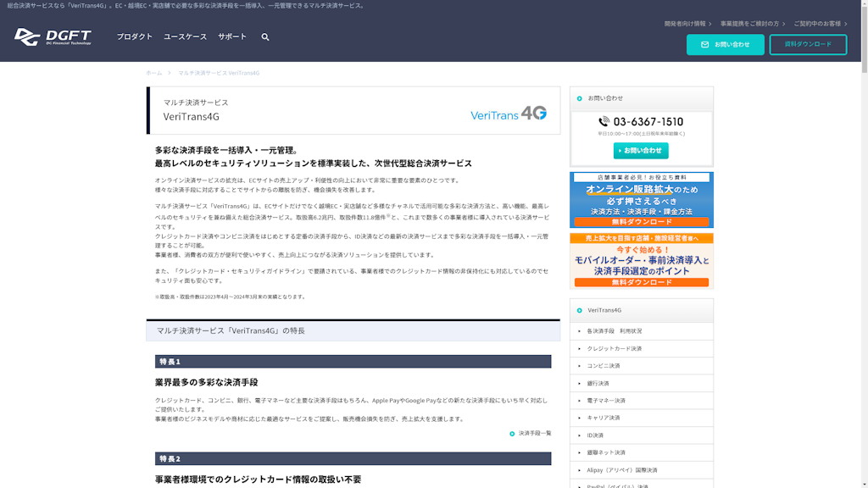This screenshot has width=868, height=488.
Task: Open the サポート menu
Action: coord(232,37)
